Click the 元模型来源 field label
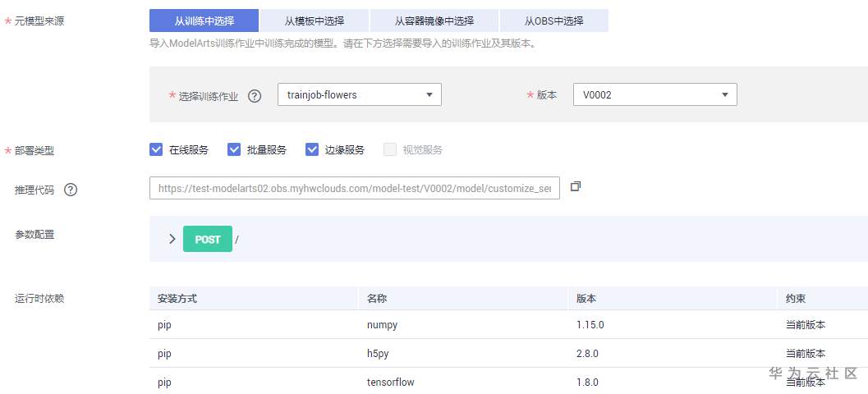This screenshot has height=394, width=868. point(39,21)
